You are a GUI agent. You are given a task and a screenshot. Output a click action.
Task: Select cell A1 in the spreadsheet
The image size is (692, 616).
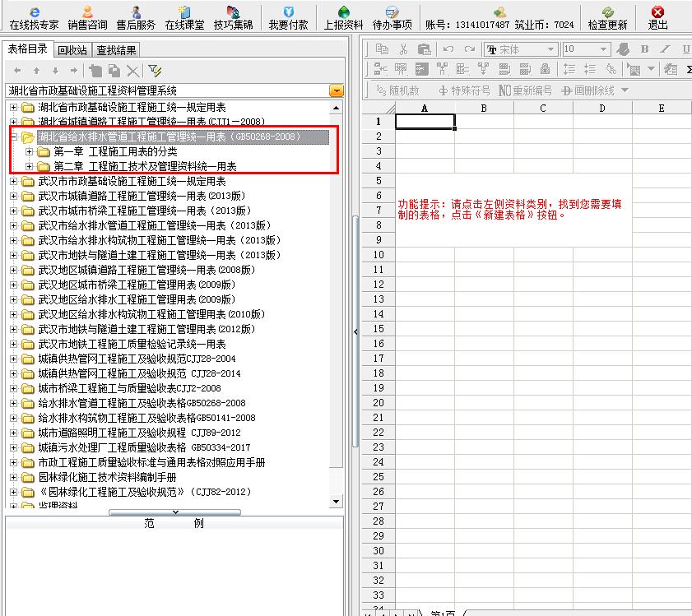(x=425, y=122)
